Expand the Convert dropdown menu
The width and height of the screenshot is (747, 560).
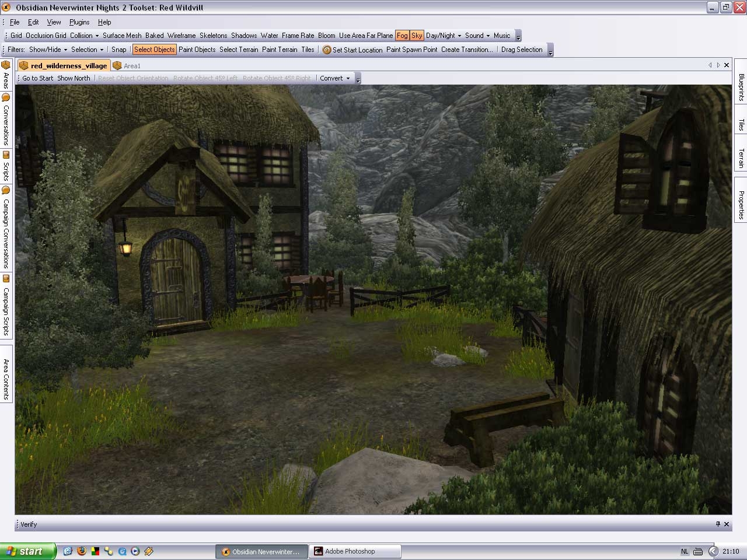point(335,78)
